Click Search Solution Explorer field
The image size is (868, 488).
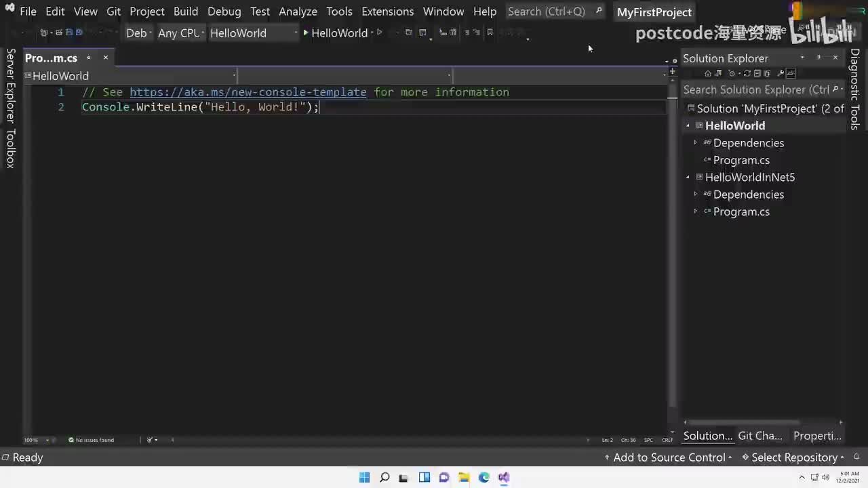tap(762, 89)
